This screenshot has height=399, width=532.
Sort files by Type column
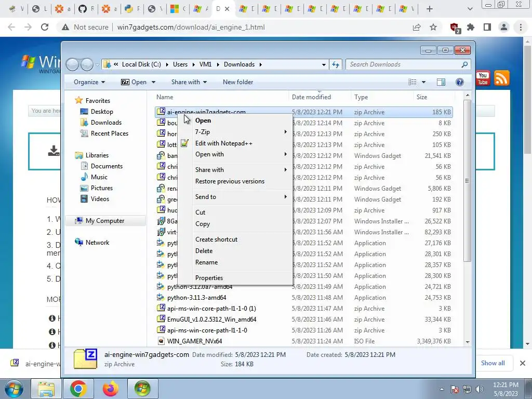(382, 97)
